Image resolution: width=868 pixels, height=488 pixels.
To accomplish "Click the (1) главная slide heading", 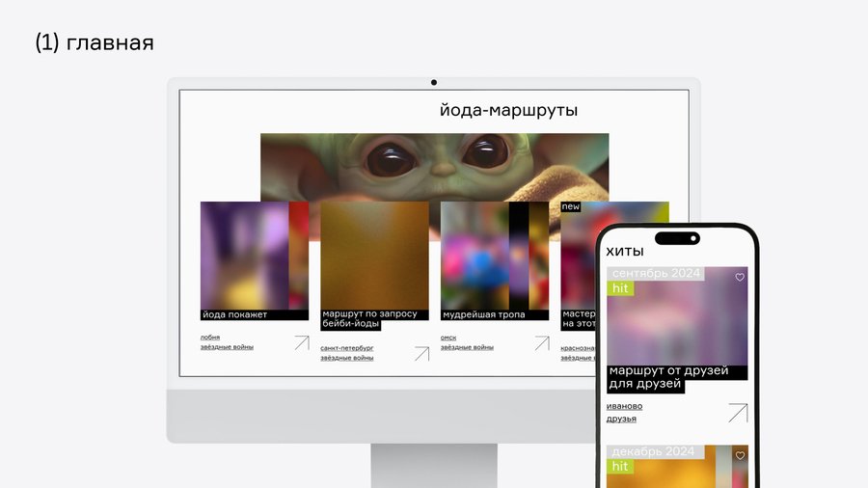I will (x=95, y=42).
